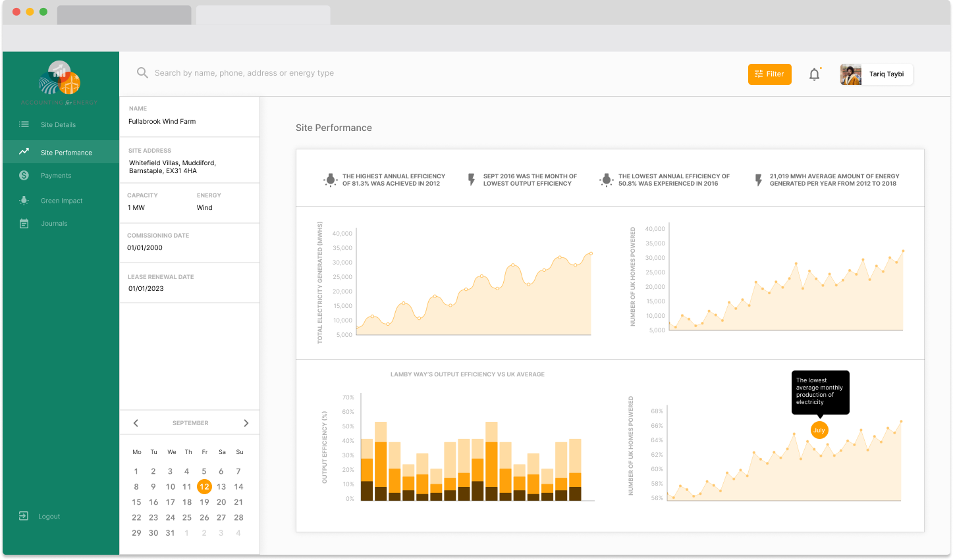The width and height of the screenshot is (953, 560).
Task: Click last data point on electricity generated chart
Action: [591, 253]
